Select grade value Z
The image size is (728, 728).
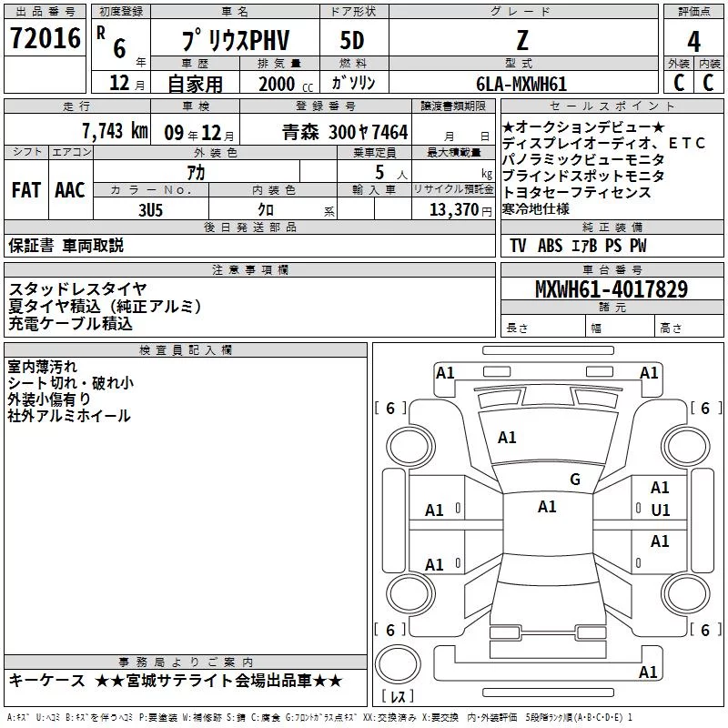[x=522, y=40]
